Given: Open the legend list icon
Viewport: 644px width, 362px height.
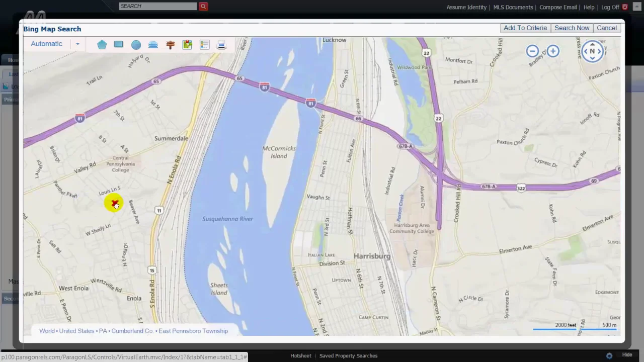Looking at the screenshot, I should [x=204, y=45].
